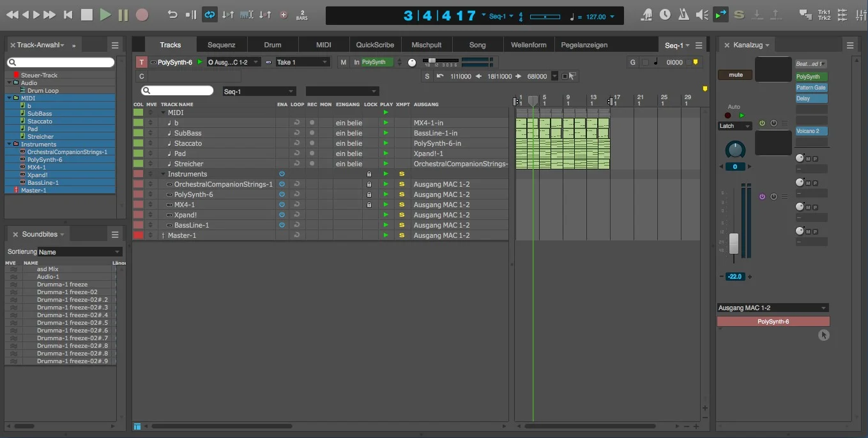Open the Mischpult tab
868x438 pixels.
point(426,45)
